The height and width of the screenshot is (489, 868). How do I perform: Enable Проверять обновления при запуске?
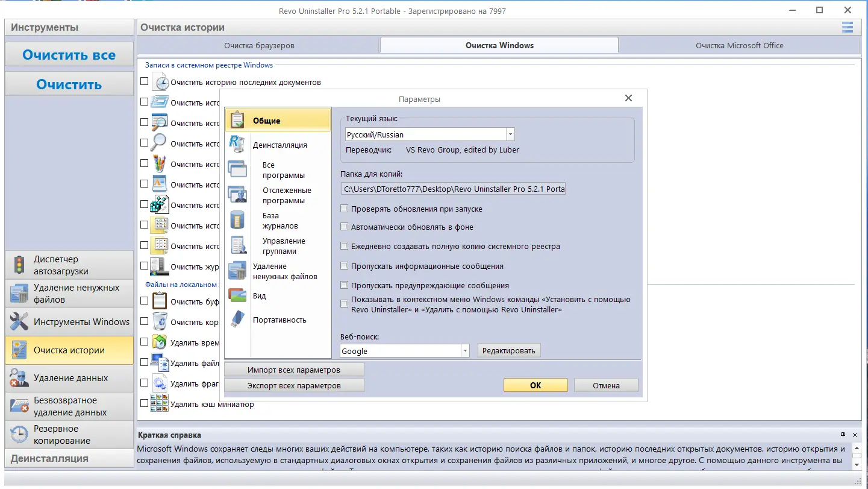pyautogui.click(x=345, y=208)
